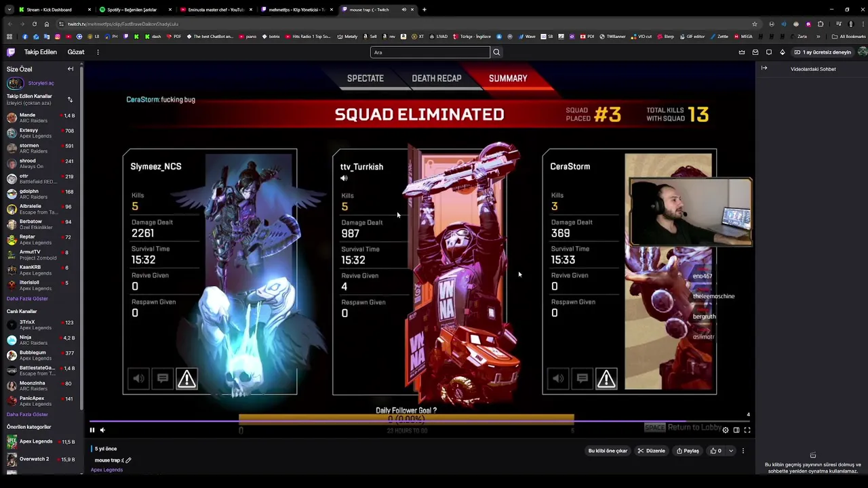868x488 pixels.
Task: Mute Slymeez_NCS with the speaker icon
Action: [138, 379]
